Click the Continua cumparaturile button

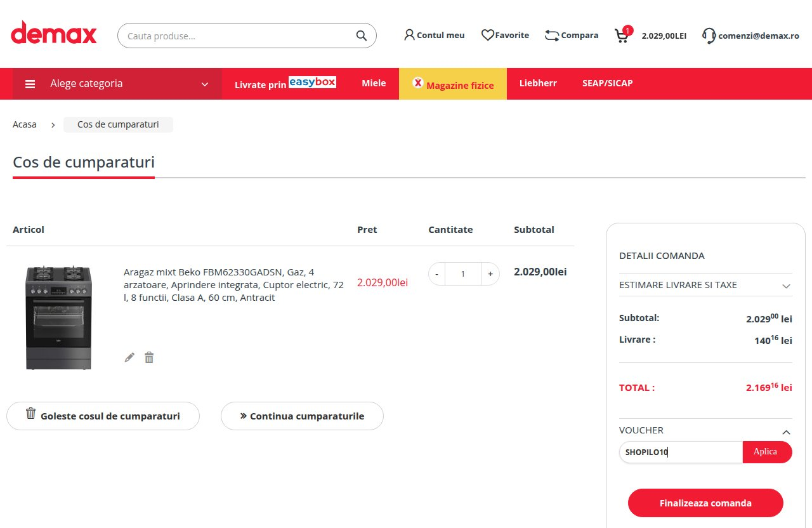pos(302,416)
